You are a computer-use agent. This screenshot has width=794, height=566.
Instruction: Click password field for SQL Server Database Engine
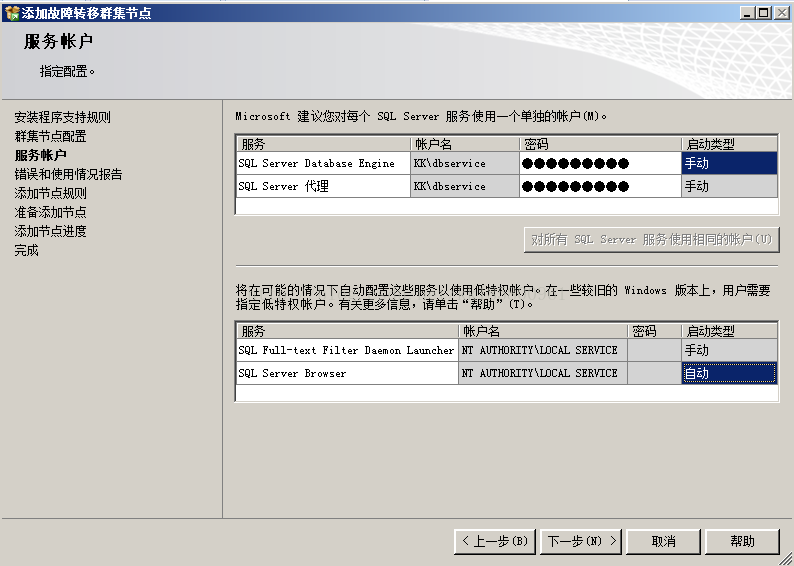[x=600, y=163]
